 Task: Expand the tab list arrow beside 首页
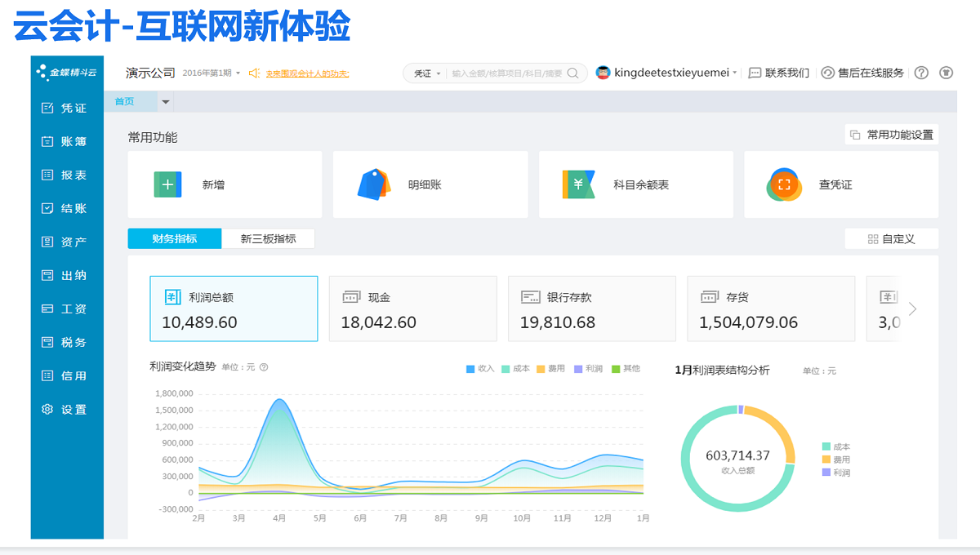166,102
